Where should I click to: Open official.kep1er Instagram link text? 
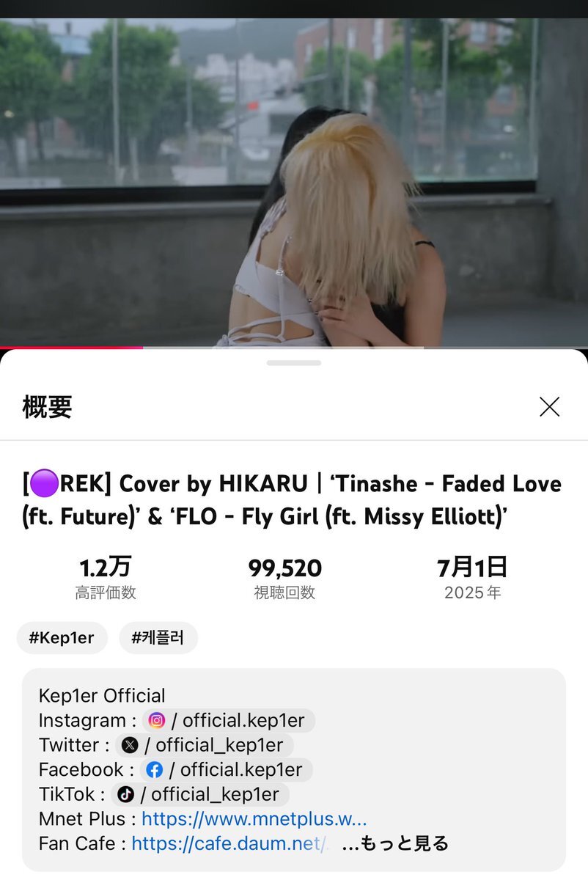pyautogui.click(x=243, y=720)
